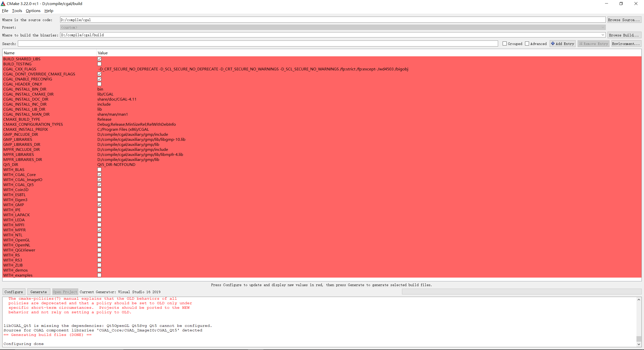644x350 pixels.
Task: Open the Options menu
Action: point(33,11)
